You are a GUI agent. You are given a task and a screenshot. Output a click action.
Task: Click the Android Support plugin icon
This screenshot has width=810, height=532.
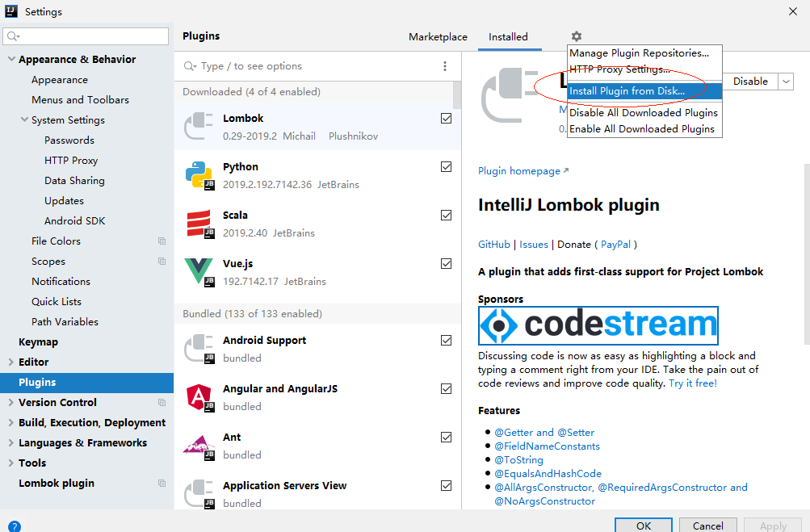pyautogui.click(x=199, y=349)
